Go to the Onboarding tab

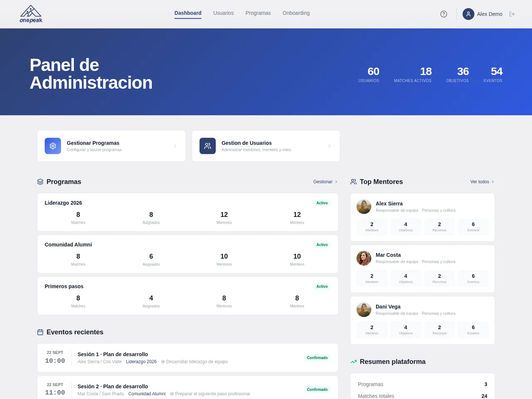click(x=296, y=13)
